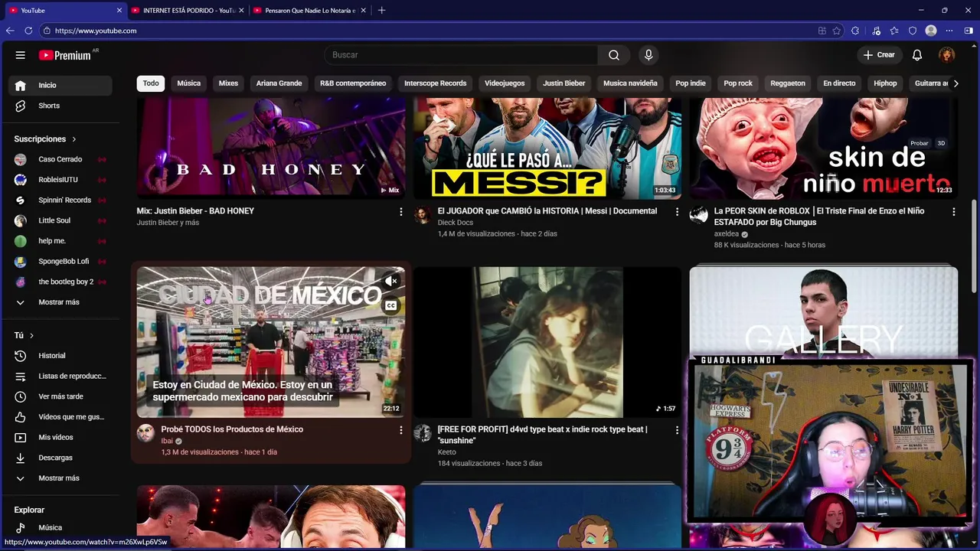Image resolution: width=980 pixels, height=551 pixels.
Task: Open options for sunshine type beat
Action: click(x=677, y=431)
